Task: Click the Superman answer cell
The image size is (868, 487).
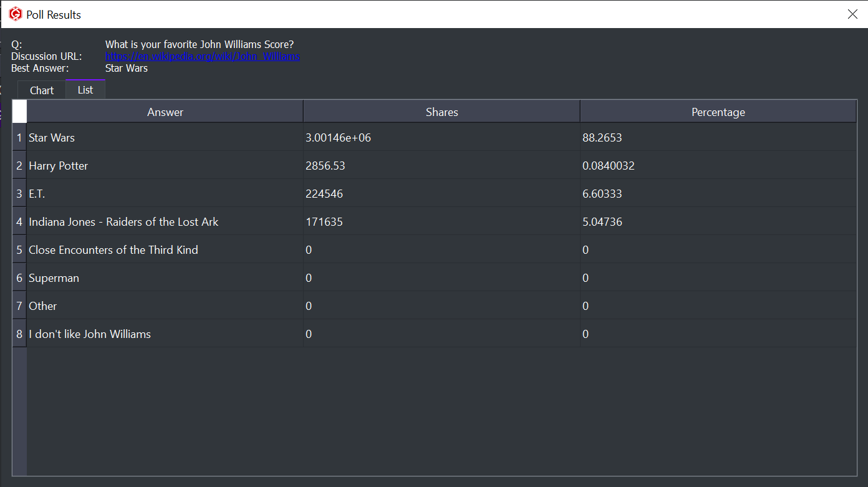Action: [165, 277]
